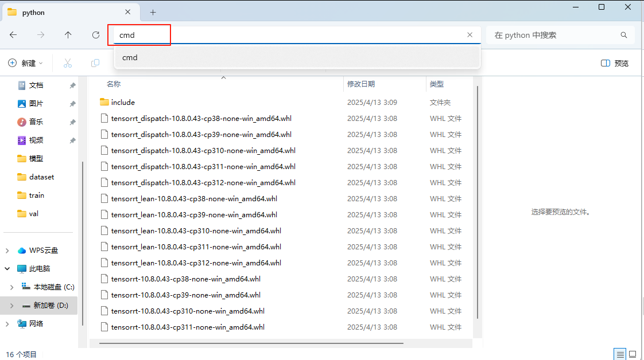Open the include folder
The height and width of the screenshot is (360, 644).
tap(123, 102)
